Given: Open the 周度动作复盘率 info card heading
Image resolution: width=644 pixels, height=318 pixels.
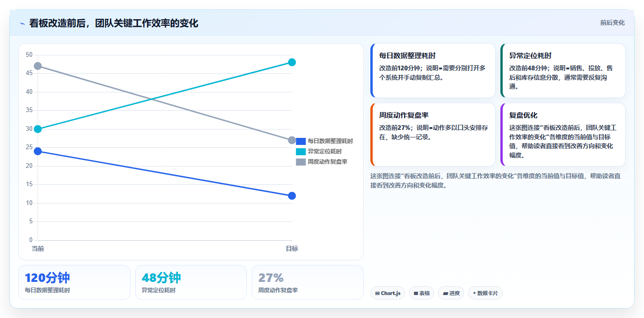Looking at the screenshot, I should pyautogui.click(x=404, y=115).
